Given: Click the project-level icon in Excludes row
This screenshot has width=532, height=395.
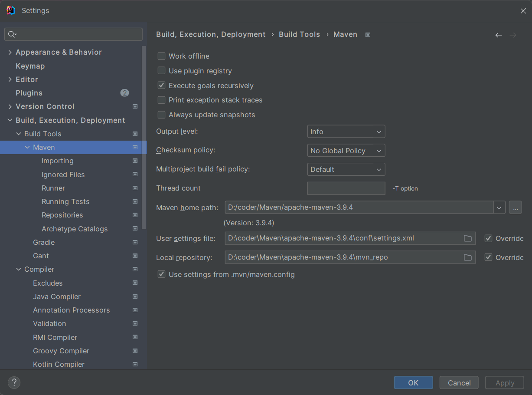Looking at the screenshot, I should [x=135, y=283].
